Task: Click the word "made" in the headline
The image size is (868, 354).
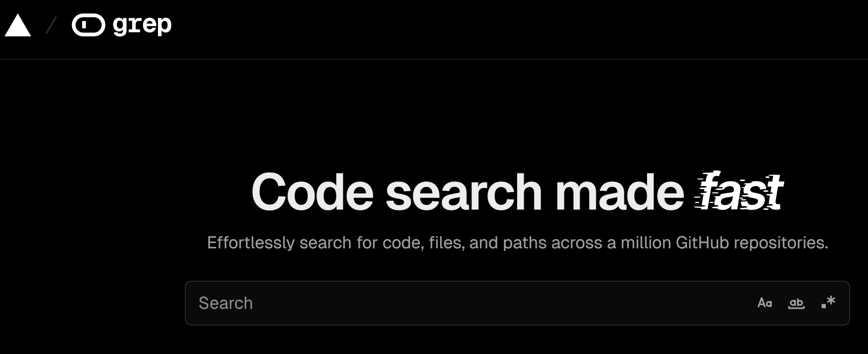Action: coord(619,192)
